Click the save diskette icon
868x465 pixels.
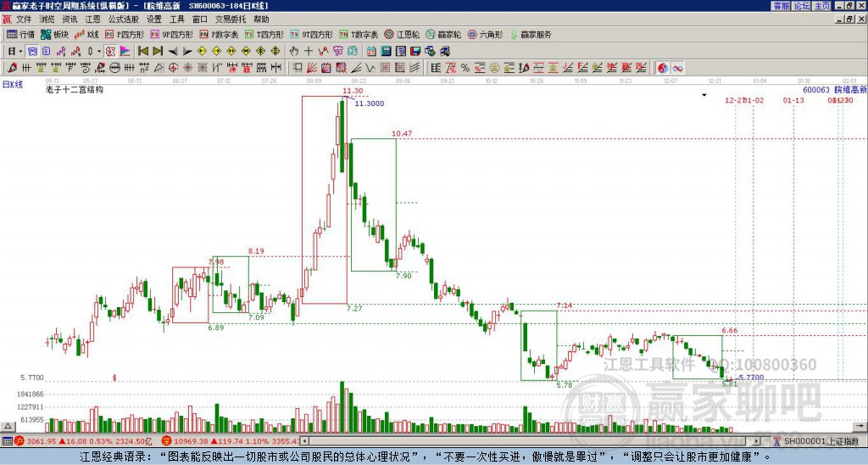click(415, 52)
